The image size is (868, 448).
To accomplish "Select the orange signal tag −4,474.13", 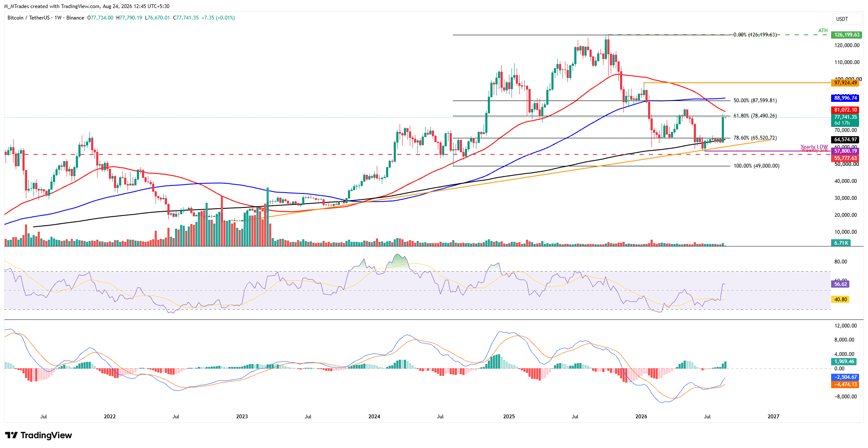I will click(845, 384).
